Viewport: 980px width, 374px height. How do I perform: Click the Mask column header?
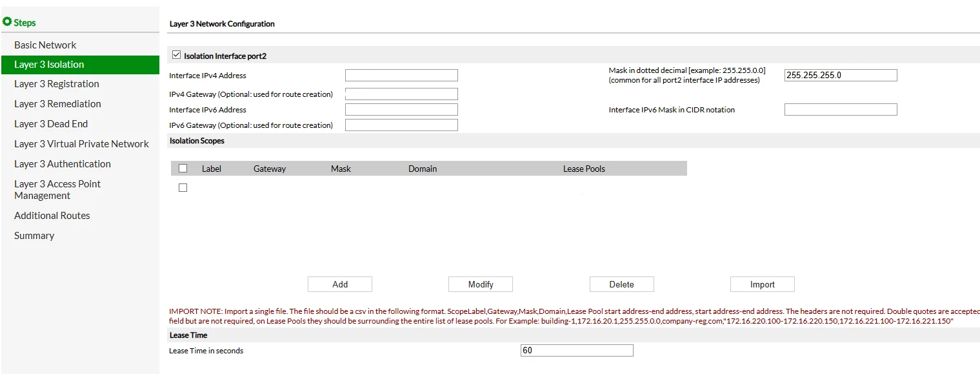click(341, 169)
